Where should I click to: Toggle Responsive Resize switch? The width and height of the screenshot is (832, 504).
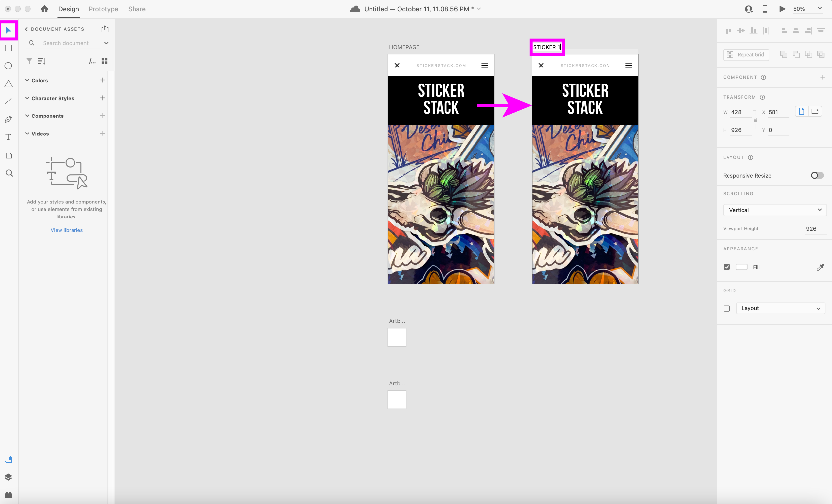(x=817, y=175)
